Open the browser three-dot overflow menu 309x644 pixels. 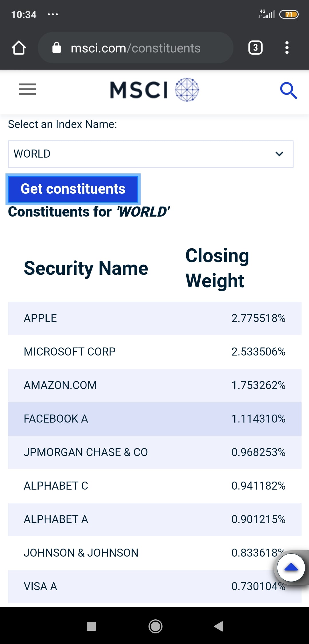[287, 48]
